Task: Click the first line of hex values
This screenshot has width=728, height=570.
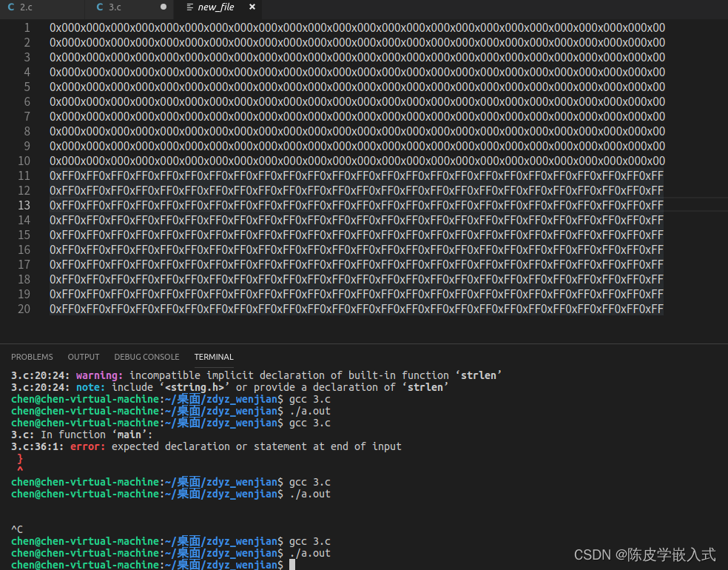Action: 355,27
